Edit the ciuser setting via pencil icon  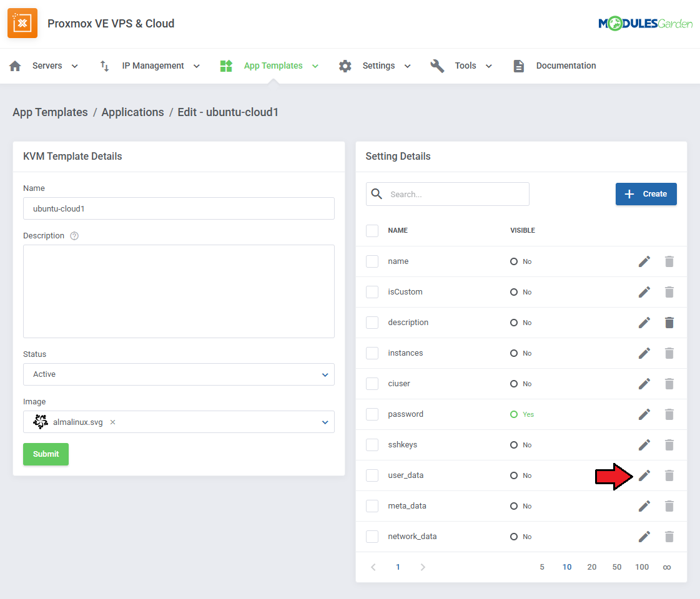coord(644,384)
